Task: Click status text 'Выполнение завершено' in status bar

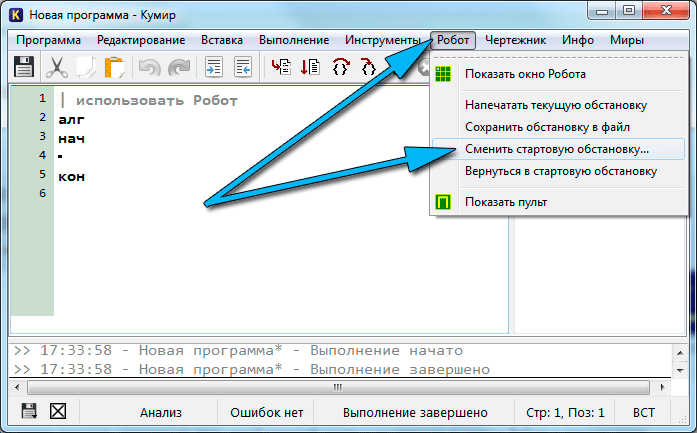Action: (415, 413)
